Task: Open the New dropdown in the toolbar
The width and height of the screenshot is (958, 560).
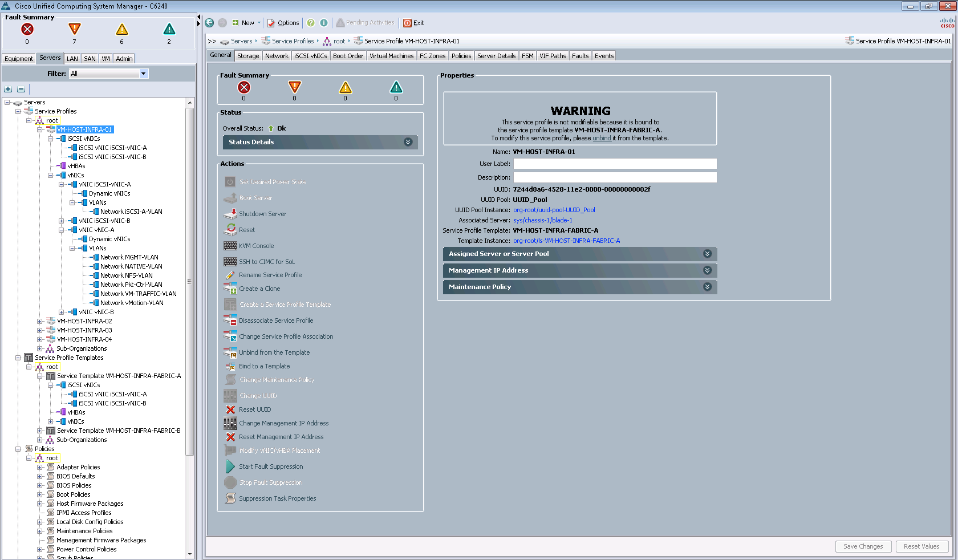Action: coord(246,23)
